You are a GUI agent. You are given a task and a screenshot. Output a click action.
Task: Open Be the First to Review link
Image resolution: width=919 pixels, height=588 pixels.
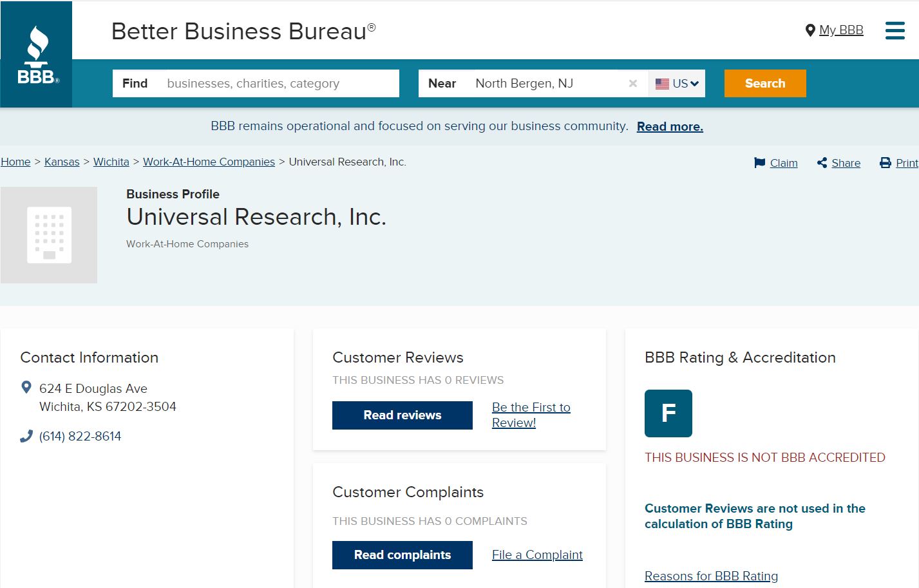click(x=531, y=415)
